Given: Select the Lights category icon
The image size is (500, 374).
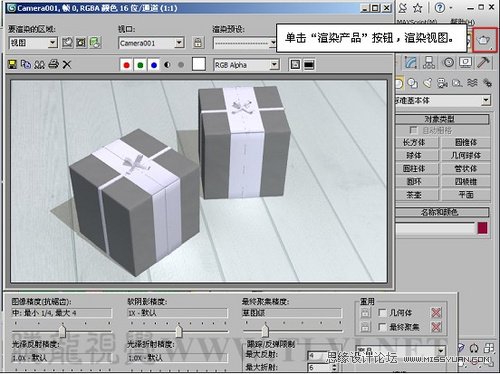Looking at the screenshot, I should coord(428,83).
